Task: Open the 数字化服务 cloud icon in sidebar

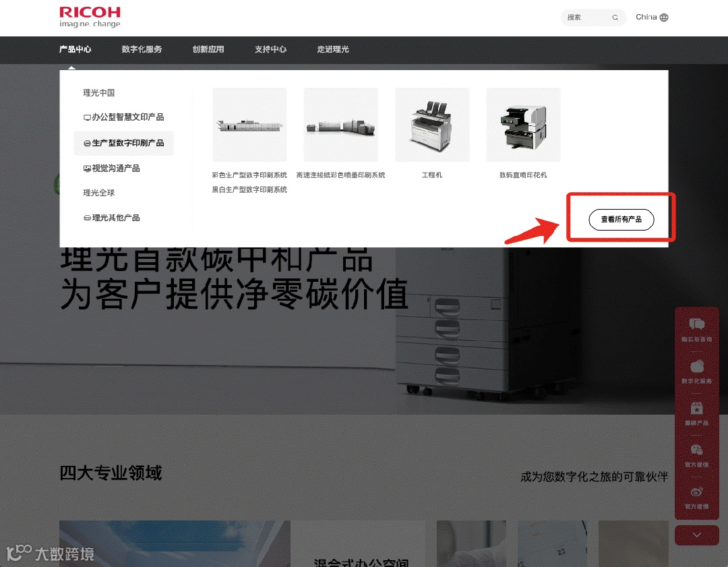Action: 696,366
